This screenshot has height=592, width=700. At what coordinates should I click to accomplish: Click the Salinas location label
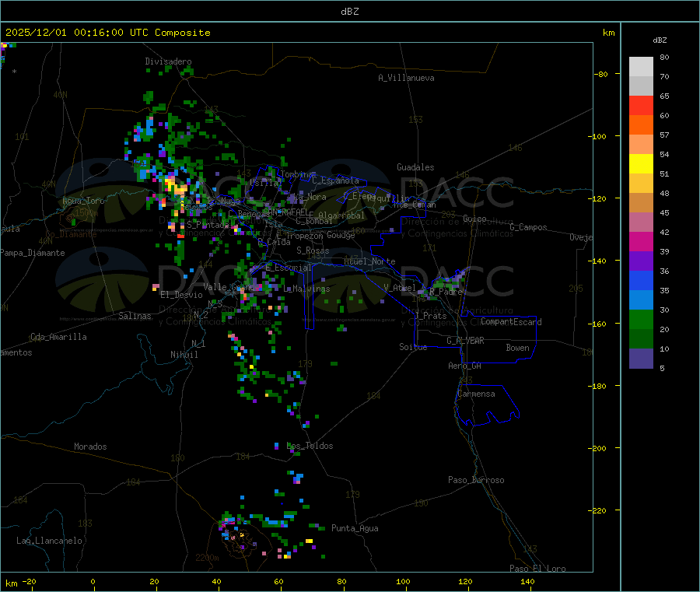(x=135, y=316)
